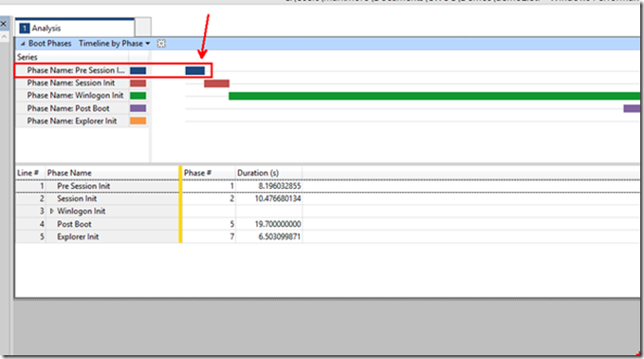This screenshot has height=359, width=644.
Task: Click the red Session Init timeline bar
Action: [216, 84]
